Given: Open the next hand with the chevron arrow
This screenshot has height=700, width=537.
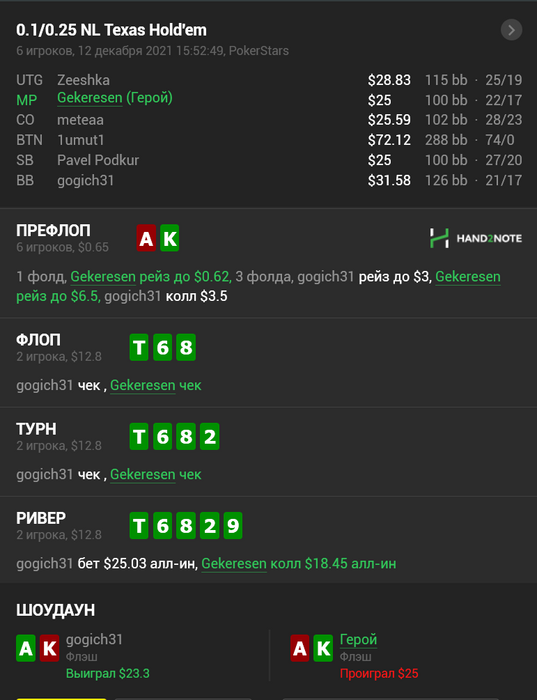Looking at the screenshot, I should click(511, 30).
